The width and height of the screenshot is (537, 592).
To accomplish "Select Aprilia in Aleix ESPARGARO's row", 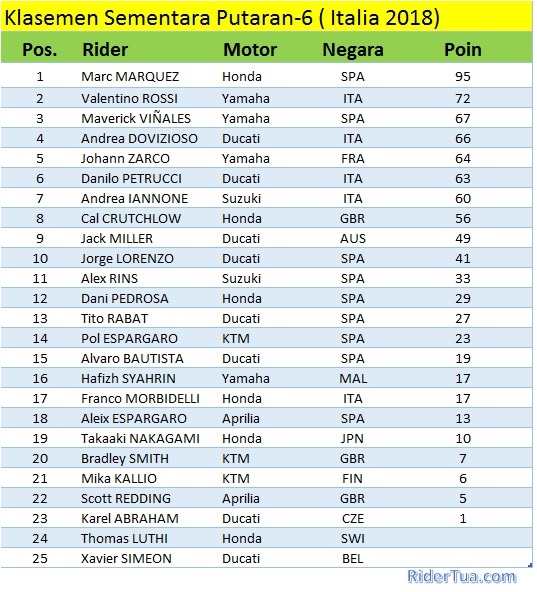I will [241, 419].
